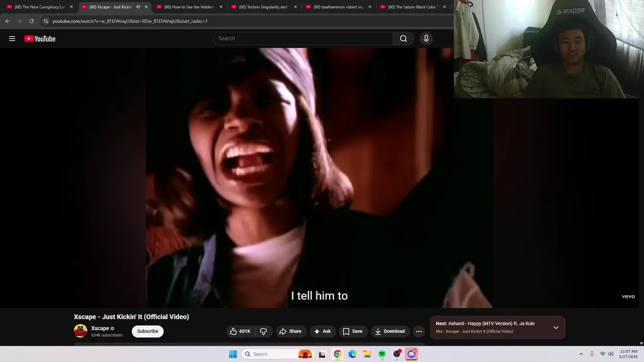Open Spotify from the taskbar

tap(382, 354)
